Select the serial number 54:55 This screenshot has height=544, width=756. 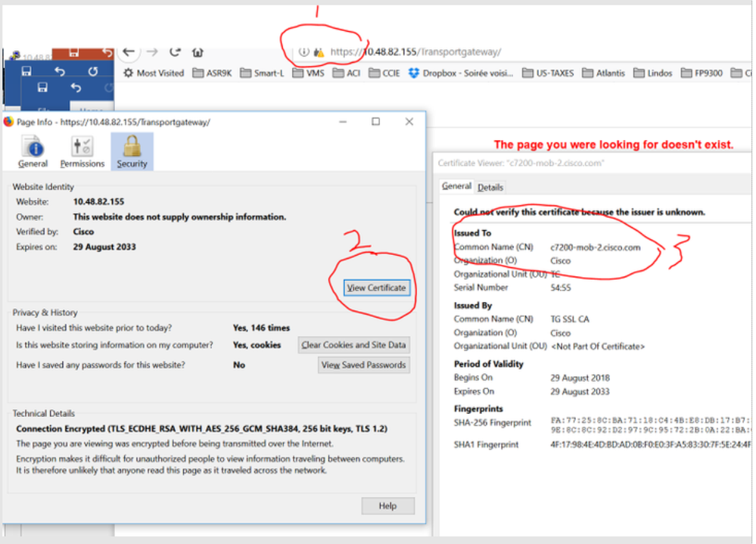point(561,288)
